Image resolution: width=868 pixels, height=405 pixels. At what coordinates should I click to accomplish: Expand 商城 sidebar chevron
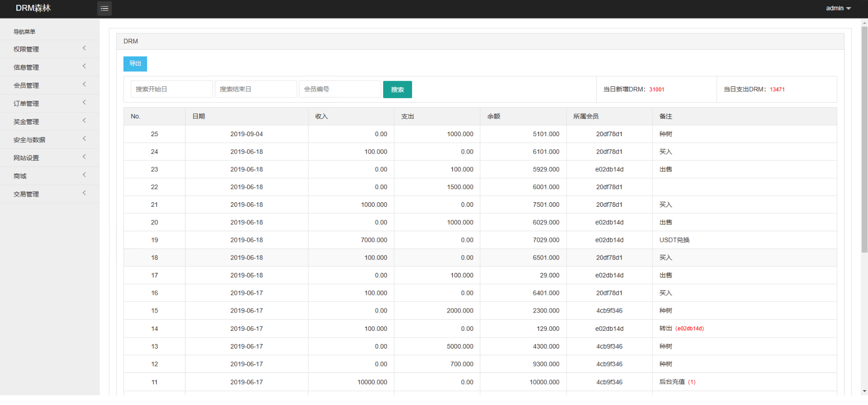[84, 175]
